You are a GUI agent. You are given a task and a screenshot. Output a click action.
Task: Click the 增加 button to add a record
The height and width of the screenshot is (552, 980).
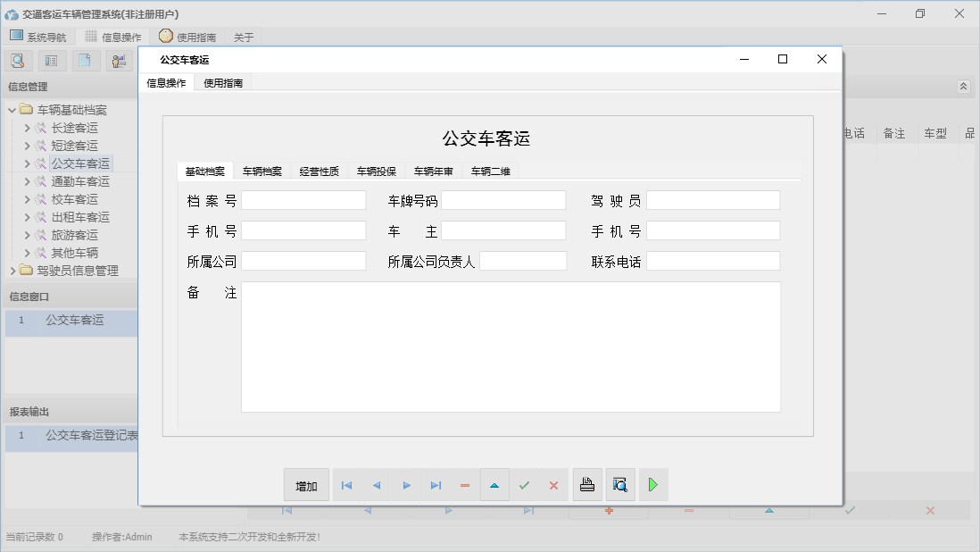pos(305,484)
